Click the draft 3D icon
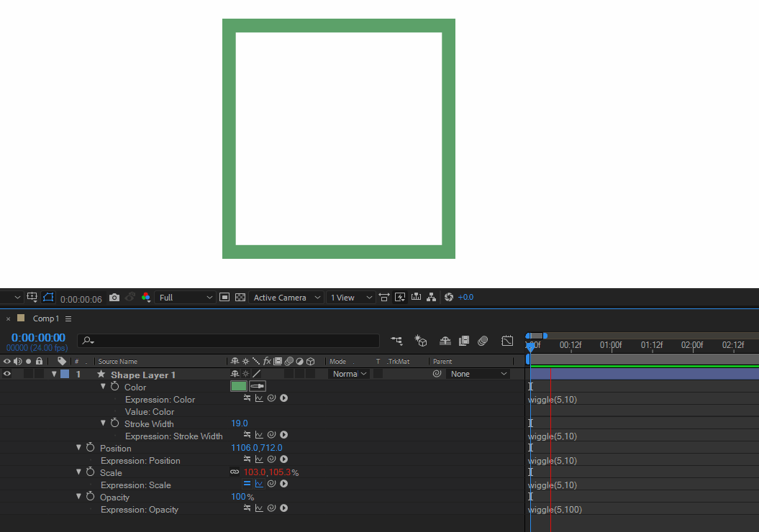This screenshot has width=759, height=532. click(421, 341)
